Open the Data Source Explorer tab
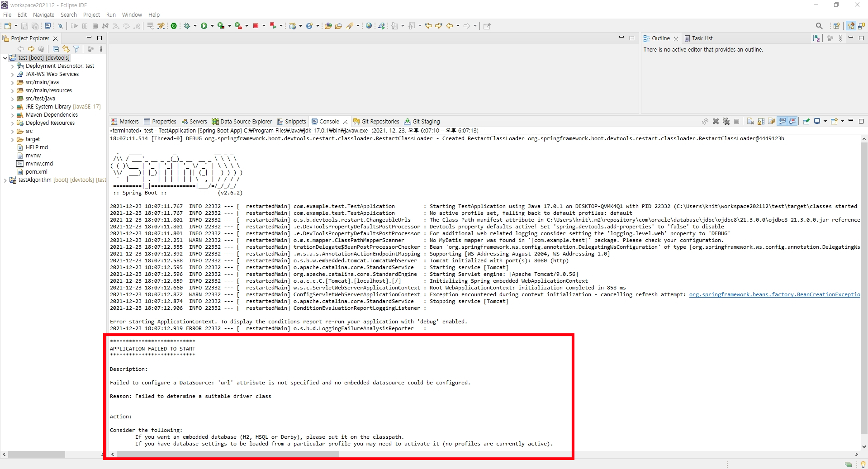Viewport: 868px width, 469px height. click(242, 121)
